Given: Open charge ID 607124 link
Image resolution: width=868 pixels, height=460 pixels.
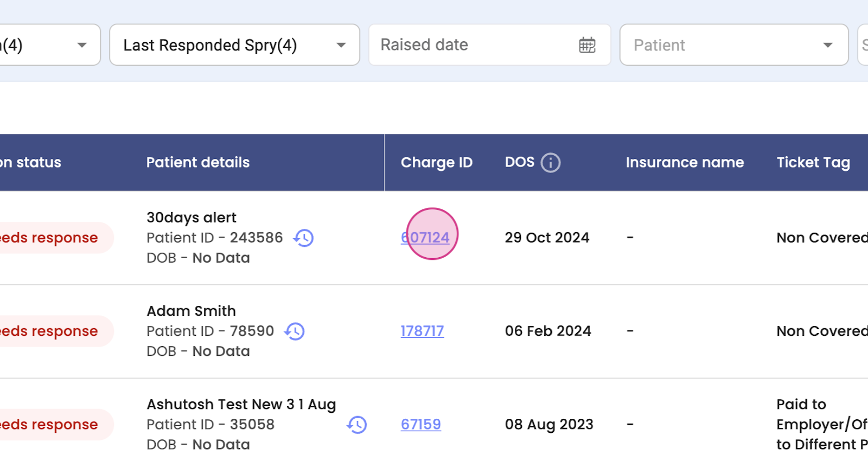Looking at the screenshot, I should tap(425, 238).
